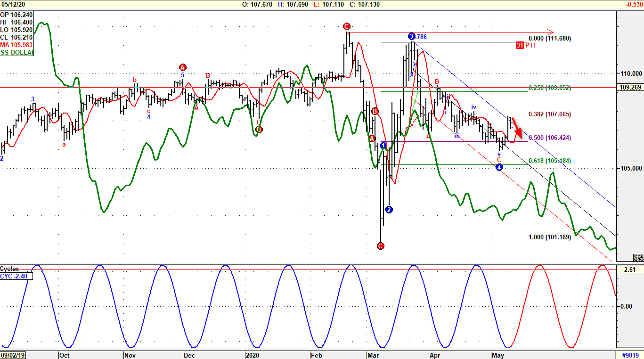Screen dimensions: 644x359
Task: Click the "109.269" price label on right axis
Action: tap(630, 87)
